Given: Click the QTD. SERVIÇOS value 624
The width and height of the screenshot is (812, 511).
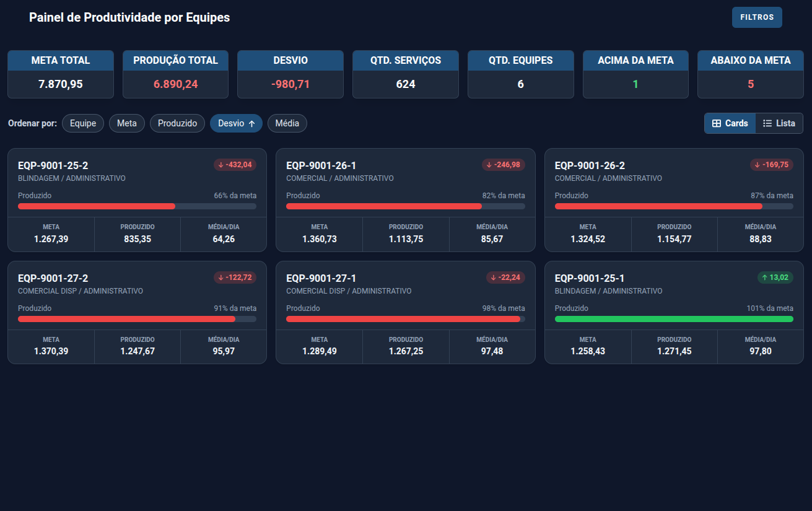Looking at the screenshot, I should click(406, 84).
